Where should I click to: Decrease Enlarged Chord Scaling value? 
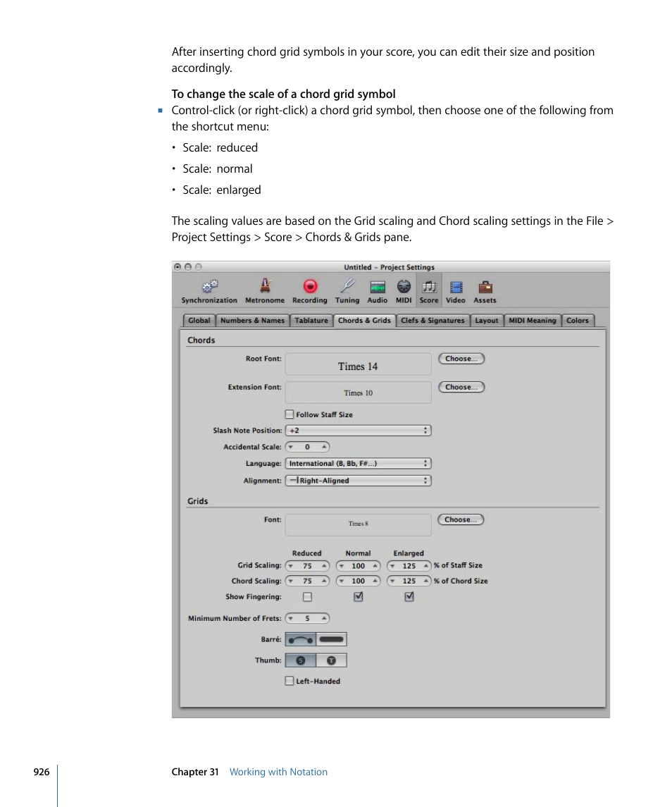pyautogui.click(x=392, y=581)
